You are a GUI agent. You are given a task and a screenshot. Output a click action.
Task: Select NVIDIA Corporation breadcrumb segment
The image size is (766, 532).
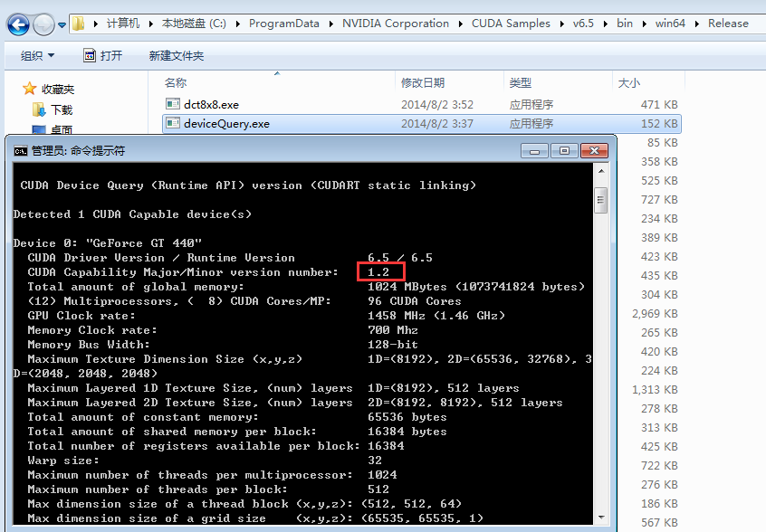pyautogui.click(x=395, y=24)
